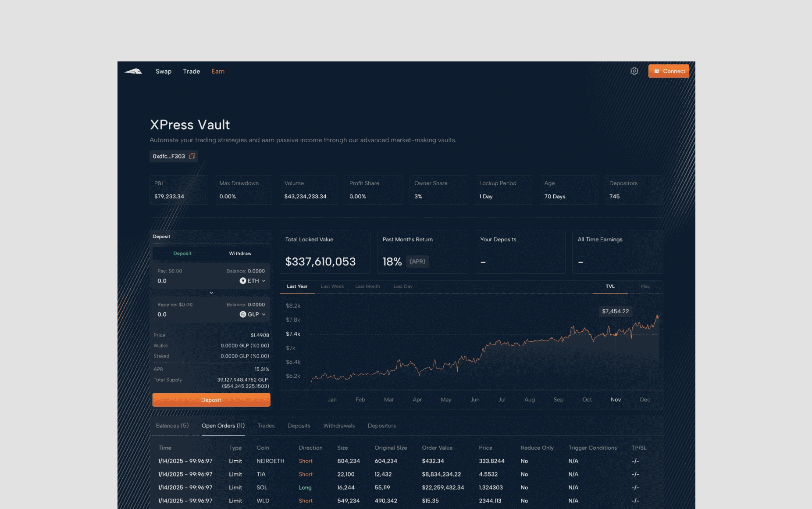Show the TVL chart view
This screenshot has width=812, height=509.
(610, 287)
